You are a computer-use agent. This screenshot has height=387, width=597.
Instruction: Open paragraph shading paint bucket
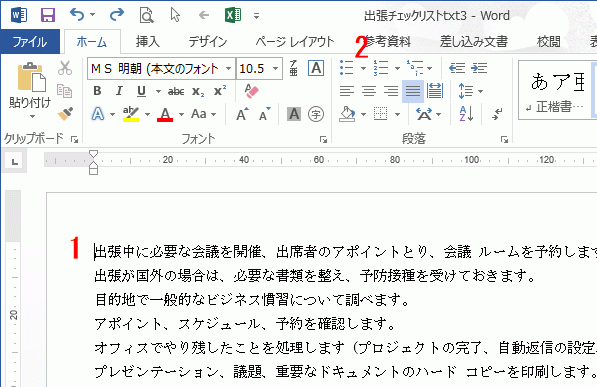(x=347, y=114)
